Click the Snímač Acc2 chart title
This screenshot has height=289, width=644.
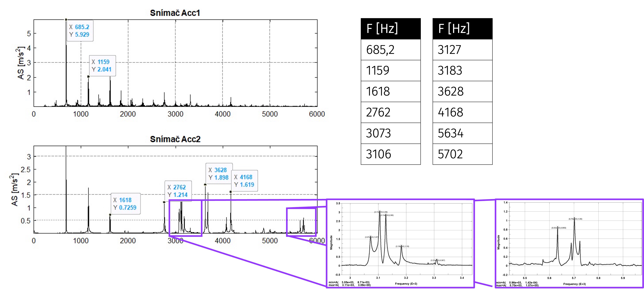pyautogui.click(x=175, y=139)
